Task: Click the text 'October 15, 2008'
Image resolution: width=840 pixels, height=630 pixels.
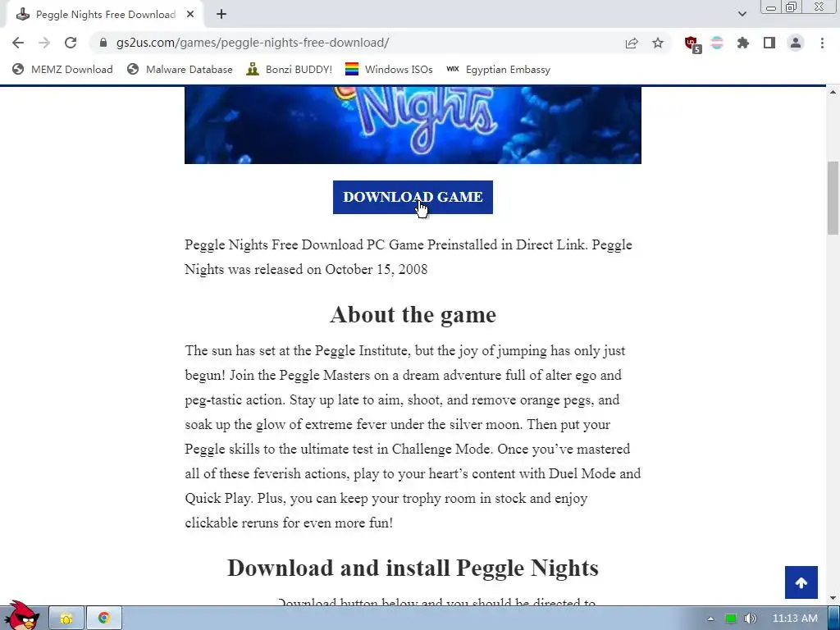Action: tap(376, 269)
